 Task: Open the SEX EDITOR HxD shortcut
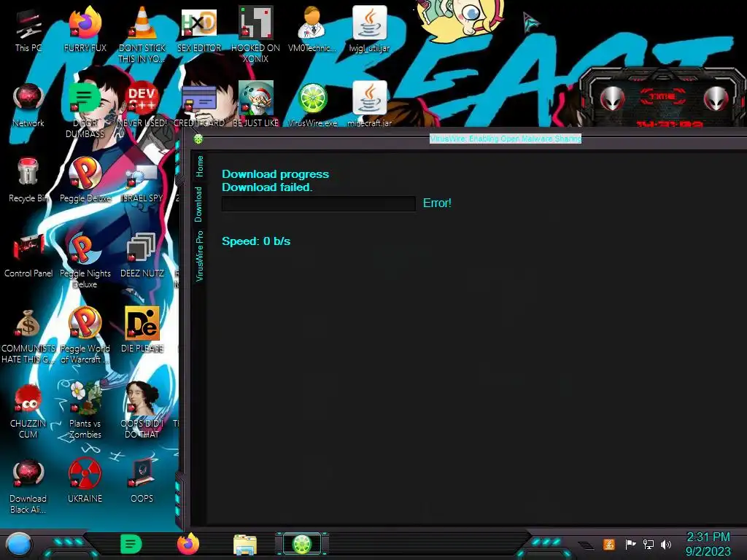(x=199, y=28)
